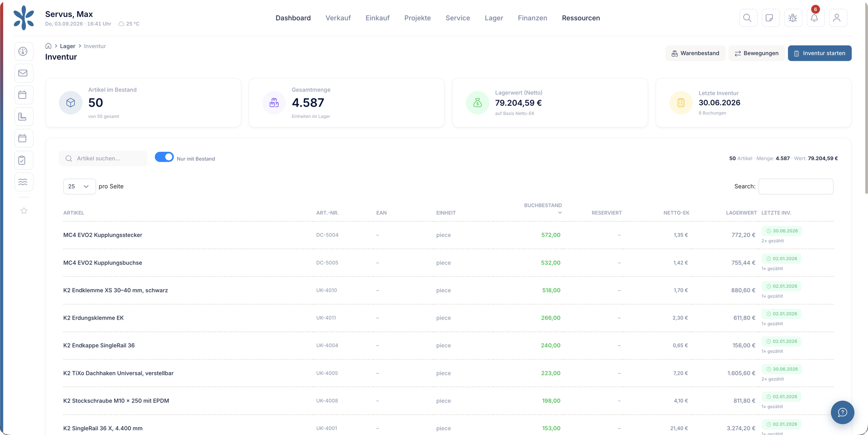Screen dimensions: 868x435
Task: Open the second sidebar calendar icon
Action: pos(23,138)
